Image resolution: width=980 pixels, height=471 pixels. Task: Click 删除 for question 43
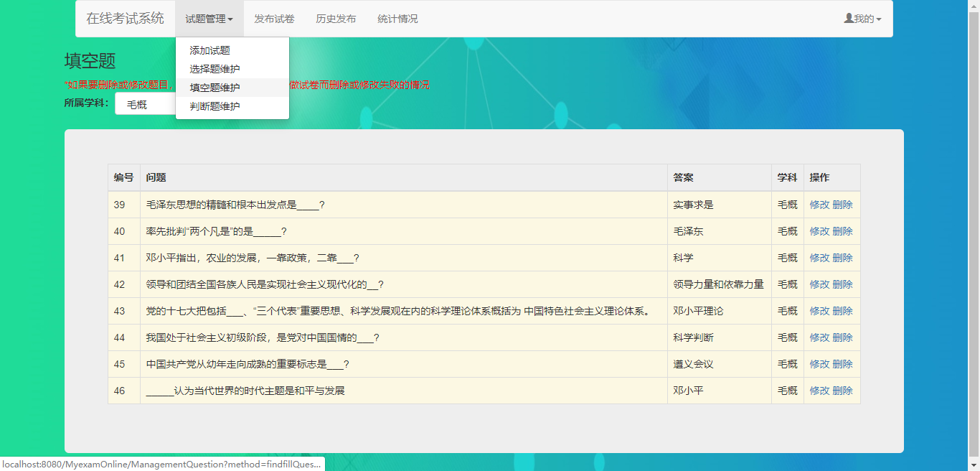coord(843,311)
